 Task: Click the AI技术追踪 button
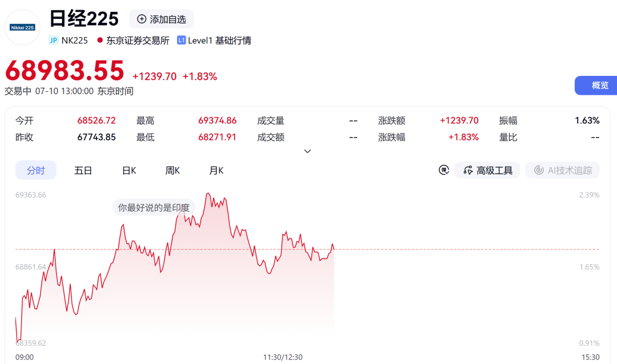pos(562,170)
